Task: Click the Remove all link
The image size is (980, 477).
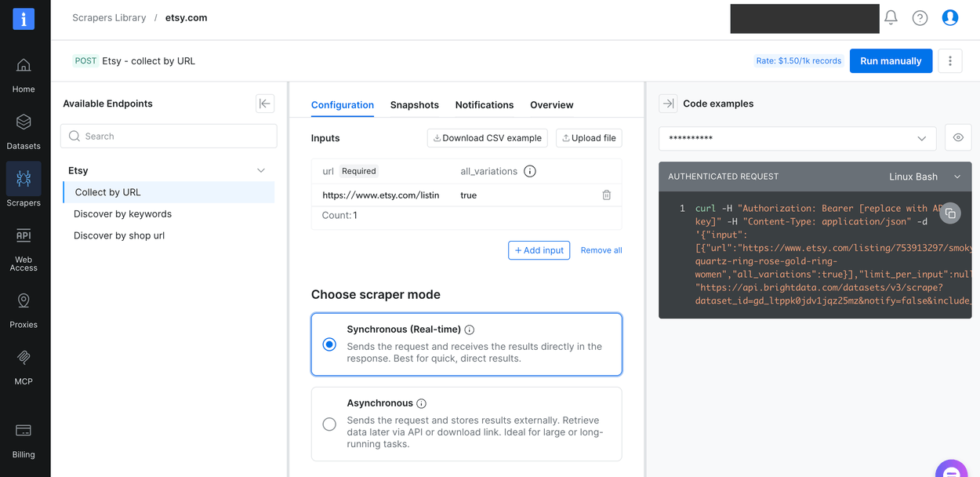Action: click(x=601, y=250)
